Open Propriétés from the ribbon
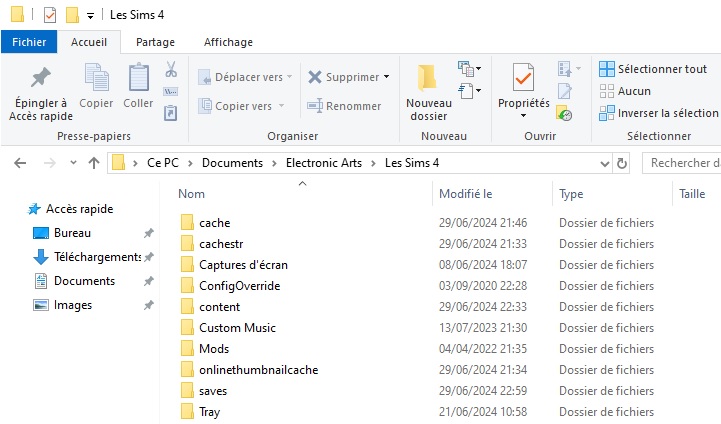Viewport: 721px width, 424px height. coord(523,92)
